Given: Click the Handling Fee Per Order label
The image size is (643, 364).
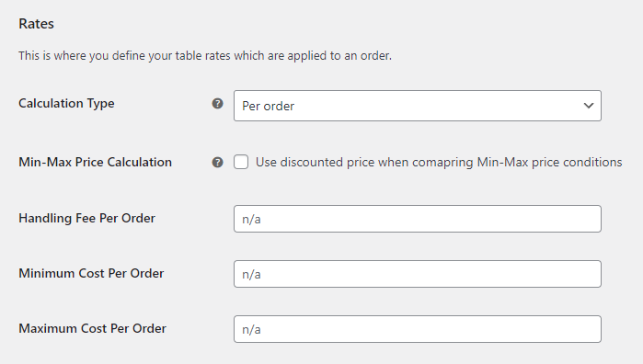Looking at the screenshot, I should click(x=87, y=218).
